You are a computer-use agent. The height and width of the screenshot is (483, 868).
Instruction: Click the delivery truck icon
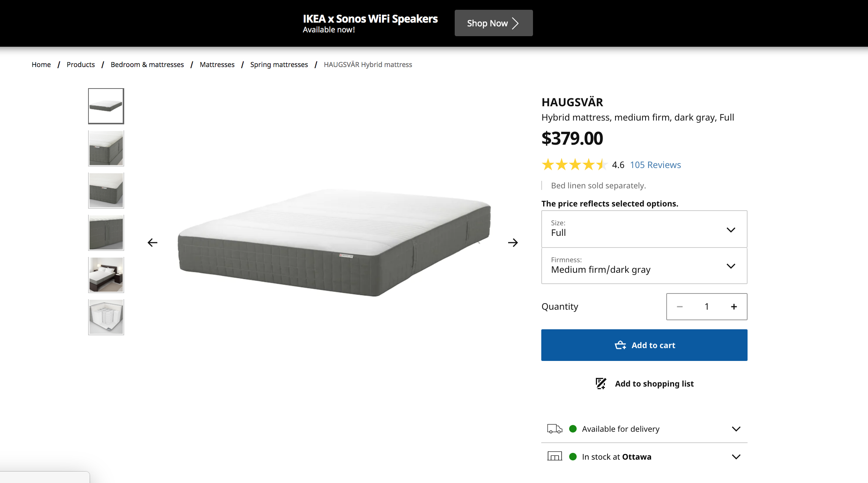click(x=554, y=429)
